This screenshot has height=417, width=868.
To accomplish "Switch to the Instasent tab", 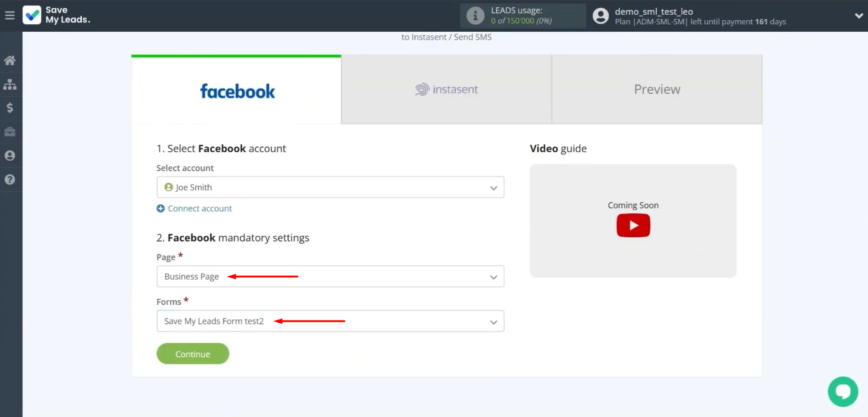I will pyautogui.click(x=447, y=90).
